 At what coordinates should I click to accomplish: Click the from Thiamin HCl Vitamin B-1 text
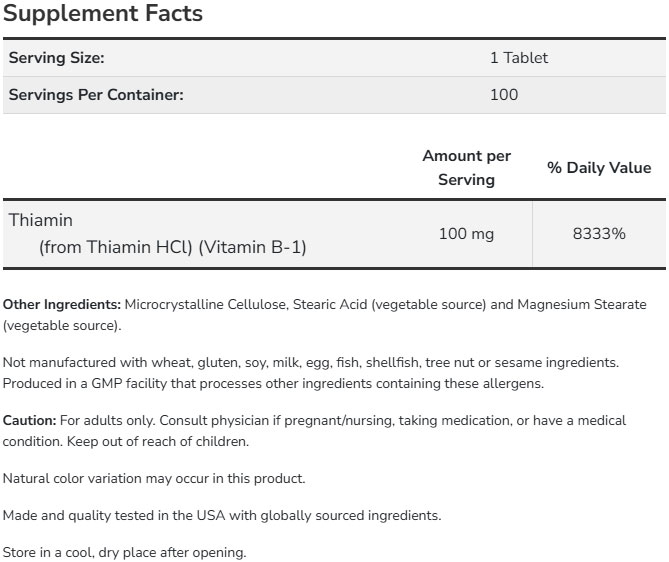[172, 246]
